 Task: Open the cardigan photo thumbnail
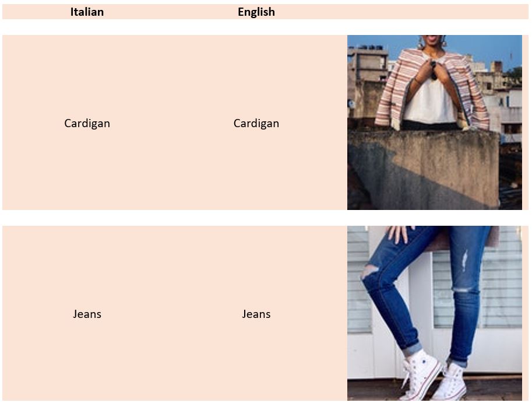(434, 123)
